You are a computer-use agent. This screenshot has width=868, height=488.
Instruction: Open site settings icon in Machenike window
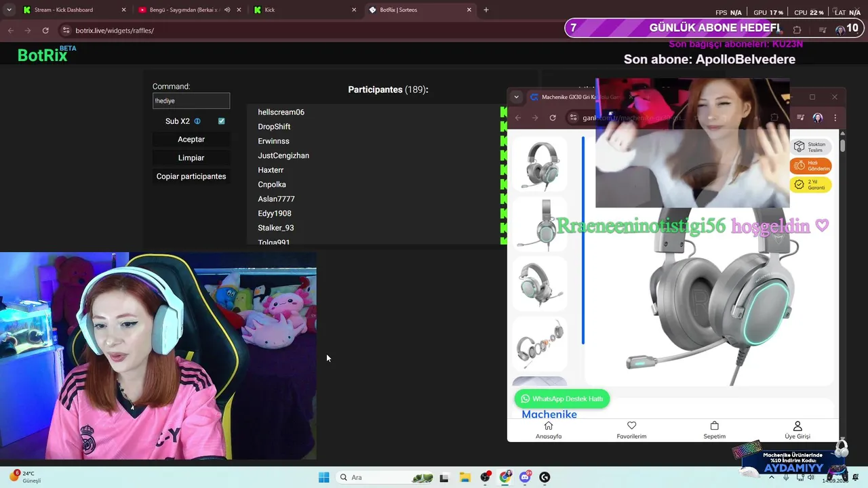click(573, 118)
